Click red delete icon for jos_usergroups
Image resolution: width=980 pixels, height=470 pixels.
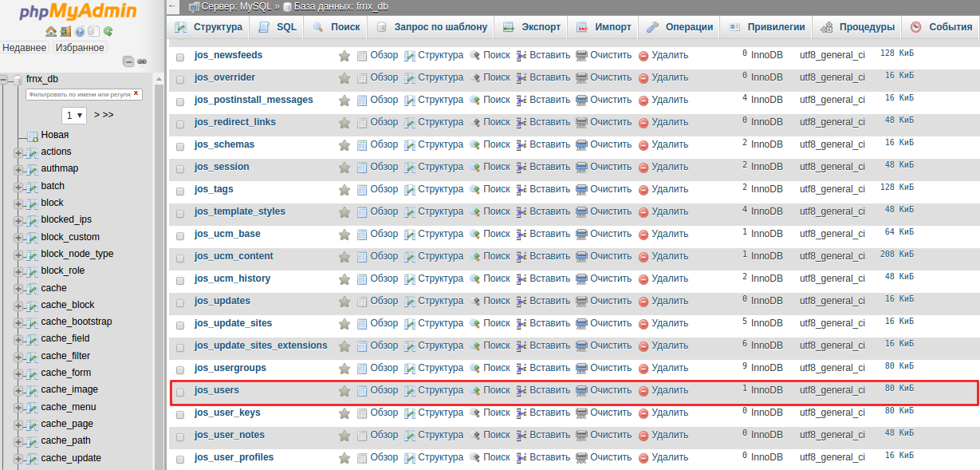643,369
